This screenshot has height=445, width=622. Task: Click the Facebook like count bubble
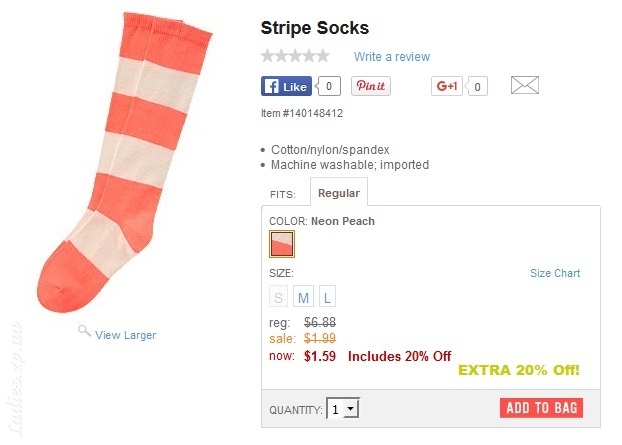tap(328, 86)
